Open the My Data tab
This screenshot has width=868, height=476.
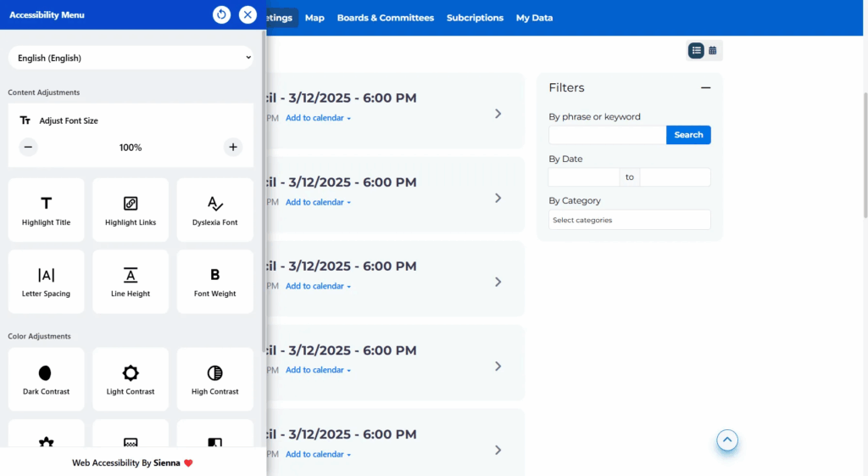coord(534,18)
